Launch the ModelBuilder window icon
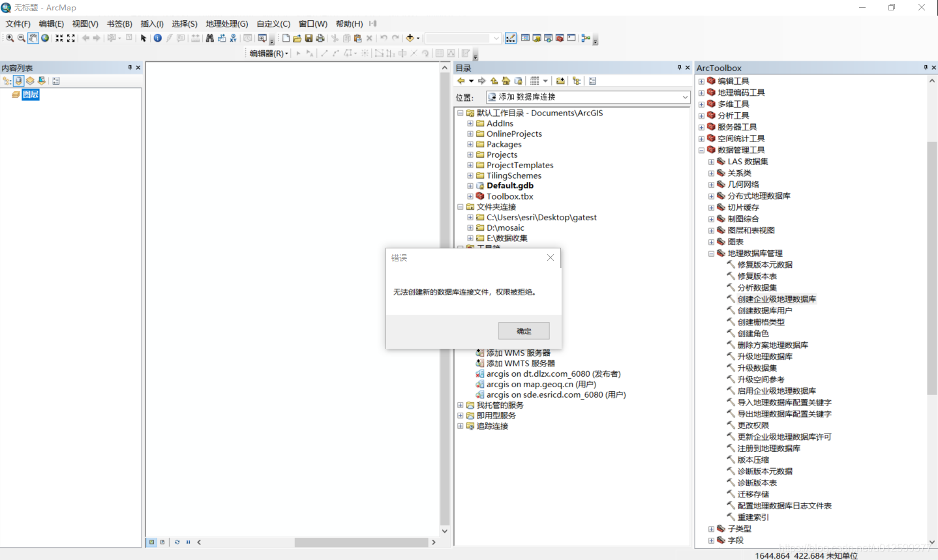The width and height of the screenshot is (938, 560). point(586,38)
